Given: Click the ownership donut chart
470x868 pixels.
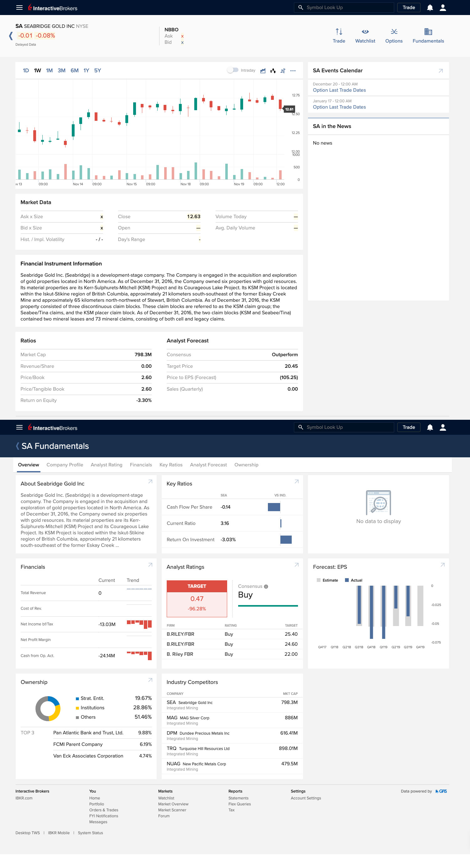Looking at the screenshot, I should tap(48, 708).
